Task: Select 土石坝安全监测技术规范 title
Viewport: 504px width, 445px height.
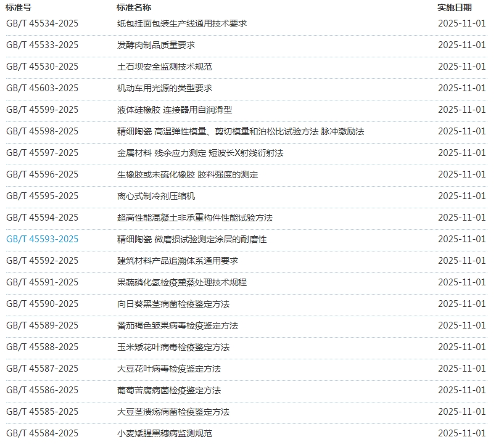Action: point(165,67)
